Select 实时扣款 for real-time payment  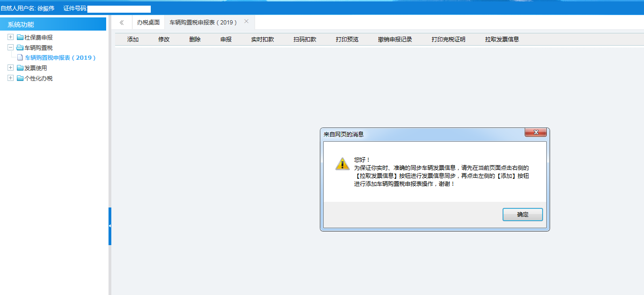[262, 39]
